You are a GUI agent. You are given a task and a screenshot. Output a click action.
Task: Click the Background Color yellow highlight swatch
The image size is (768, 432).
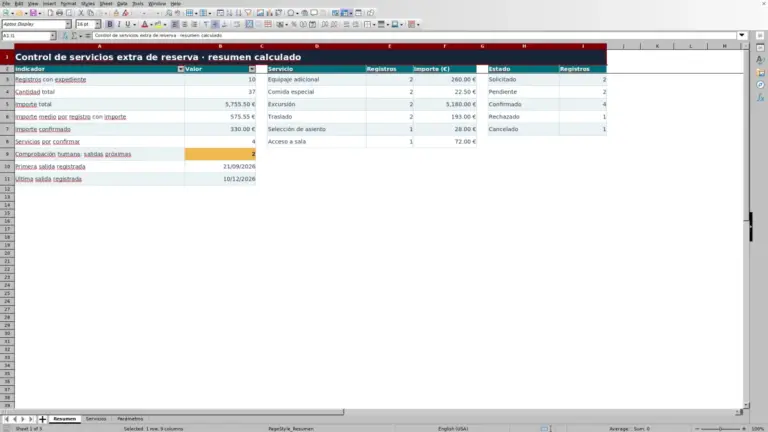pos(158,24)
